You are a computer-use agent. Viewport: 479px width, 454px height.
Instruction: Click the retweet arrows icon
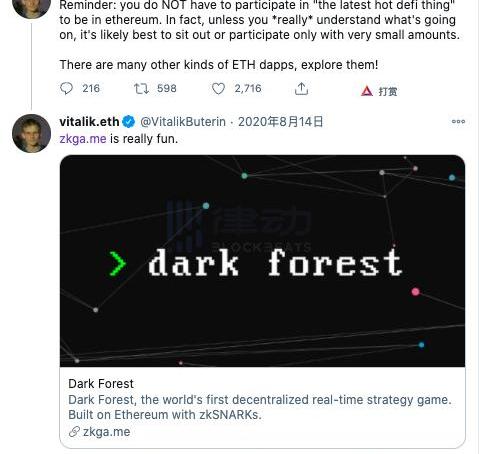click(141, 89)
